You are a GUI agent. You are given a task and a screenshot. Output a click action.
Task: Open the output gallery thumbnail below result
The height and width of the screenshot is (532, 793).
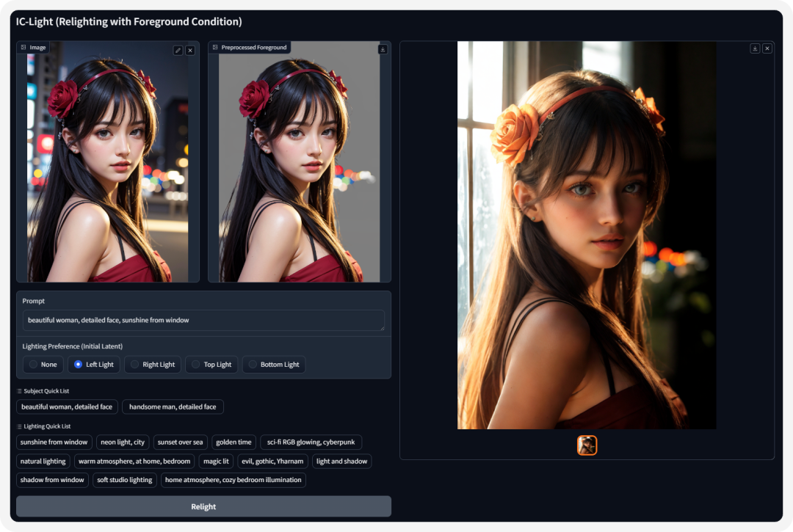pos(587,445)
